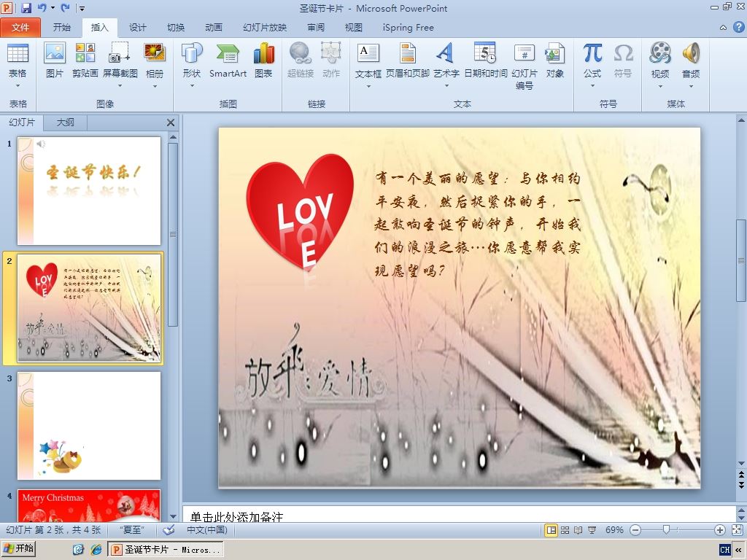Switch to slide sorter view

(x=565, y=530)
